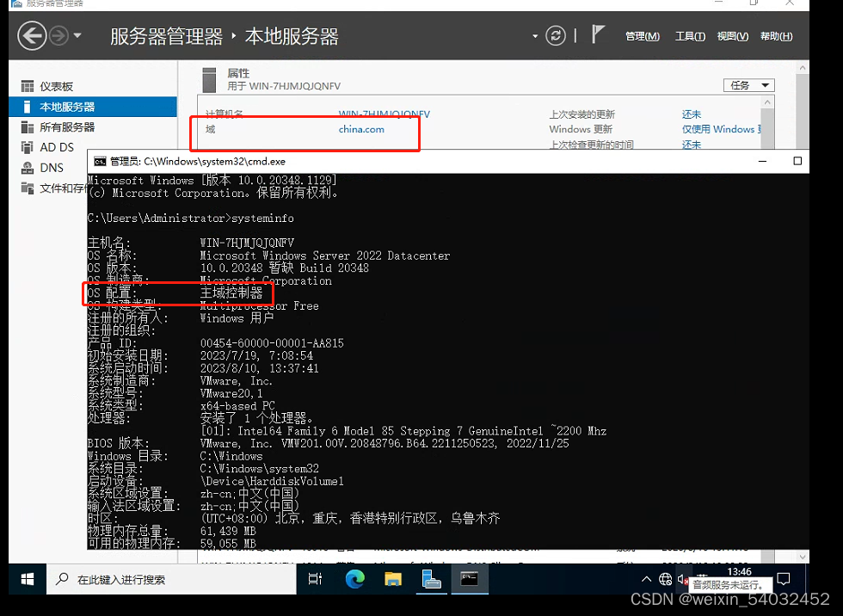Maximize the cmd.exe window

coord(797,161)
